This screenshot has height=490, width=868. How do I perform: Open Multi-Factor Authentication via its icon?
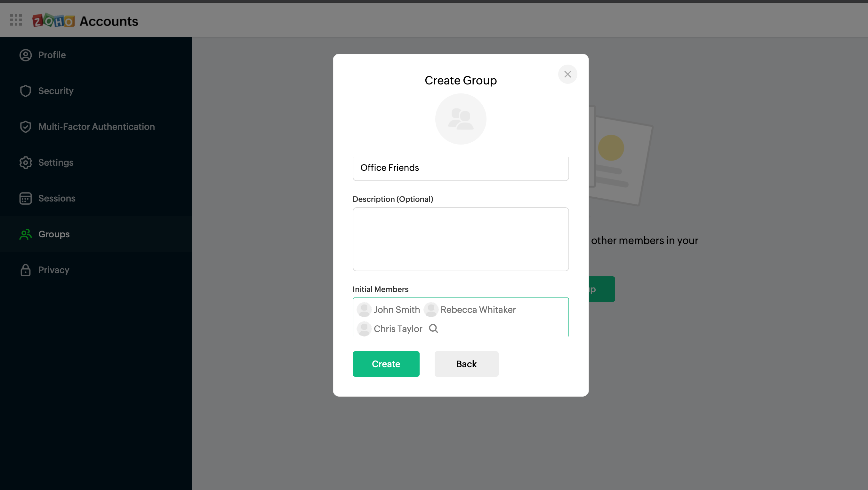click(26, 127)
